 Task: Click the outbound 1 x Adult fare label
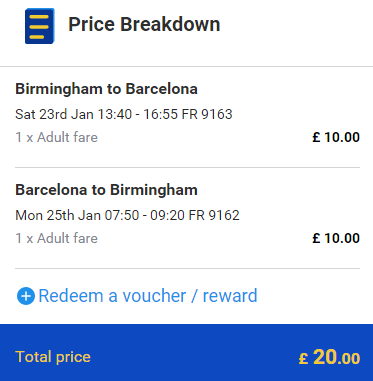click(56, 137)
